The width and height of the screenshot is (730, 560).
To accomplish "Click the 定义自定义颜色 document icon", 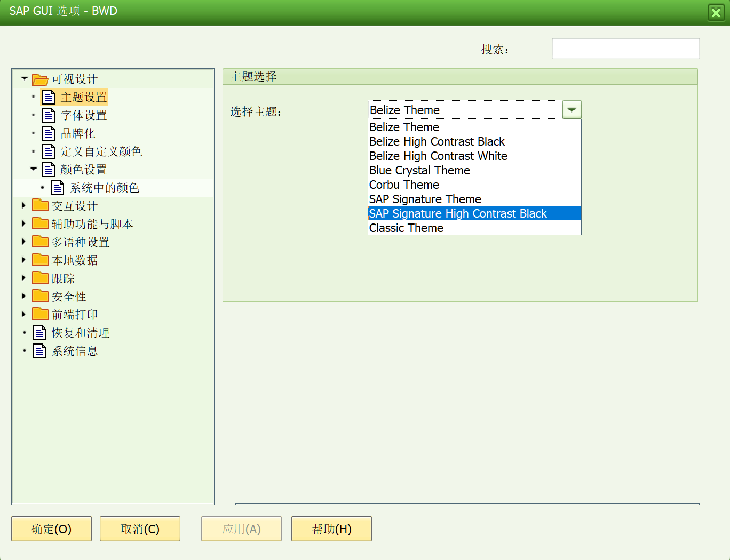I will pyautogui.click(x=49, y=151).
